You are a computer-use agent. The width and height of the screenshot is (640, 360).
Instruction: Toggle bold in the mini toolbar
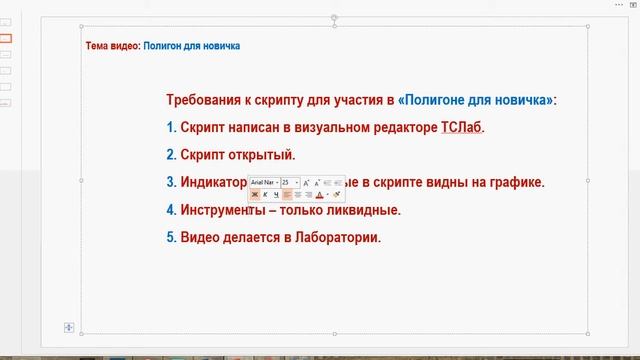coord(254,195)
